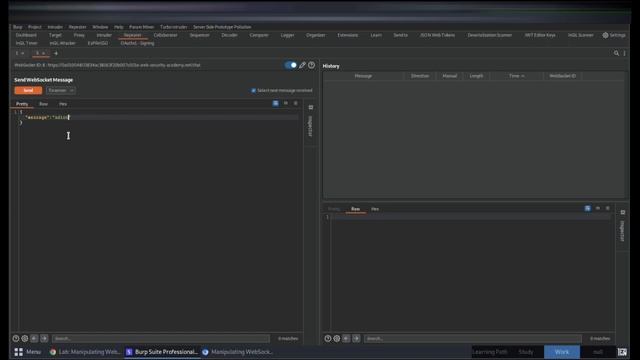This screenshot has width=640, height=360.
Task: Go to previous match in message editor
Action: (34, 338)
